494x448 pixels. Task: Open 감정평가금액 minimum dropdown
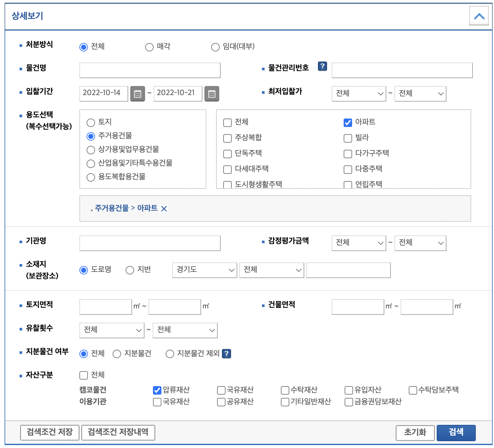click(x=359, y=243)
